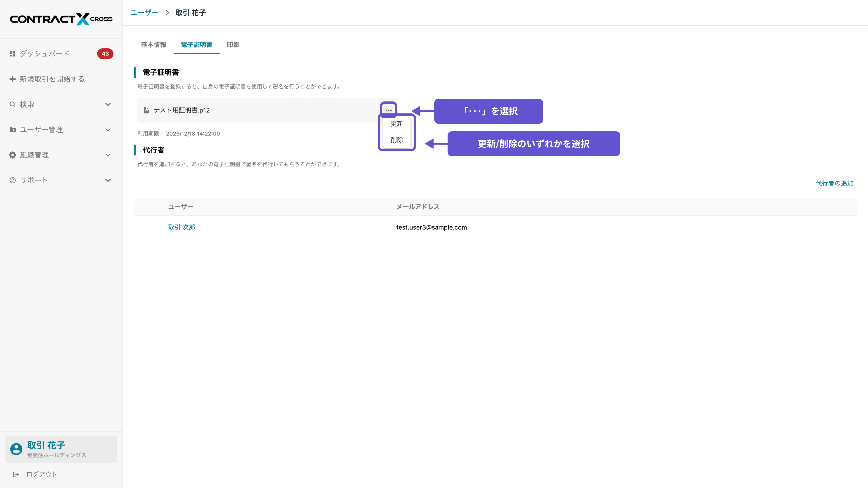Screen dimensions: 868x488
Task: Switch to the 印影 tab
Action: point(233,45)
